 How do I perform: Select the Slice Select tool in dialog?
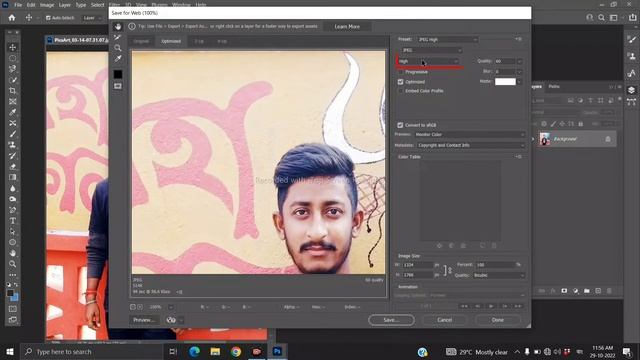(118, 37)
